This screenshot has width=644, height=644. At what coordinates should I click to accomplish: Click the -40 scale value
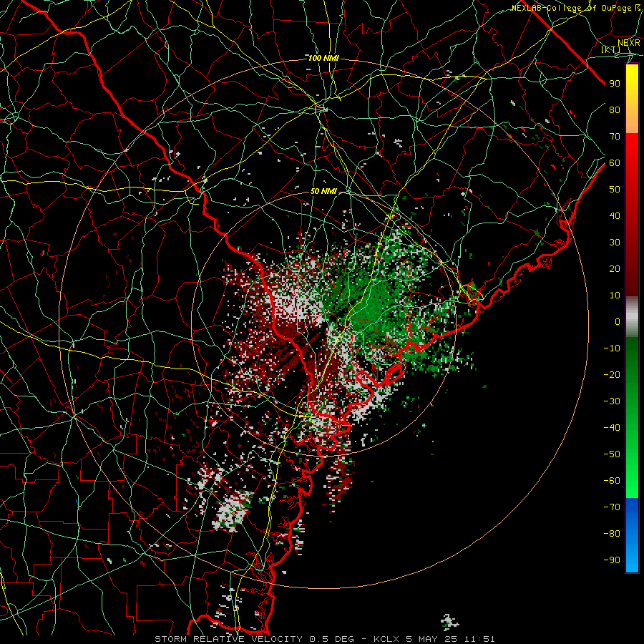pyautogui.click(x=612, y=428)
